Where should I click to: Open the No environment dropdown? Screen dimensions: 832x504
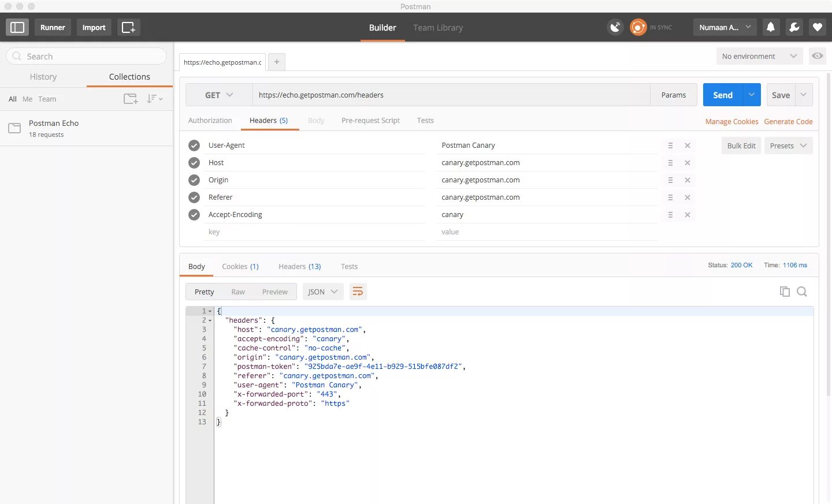pyautogui.click(x=760, y=56)
